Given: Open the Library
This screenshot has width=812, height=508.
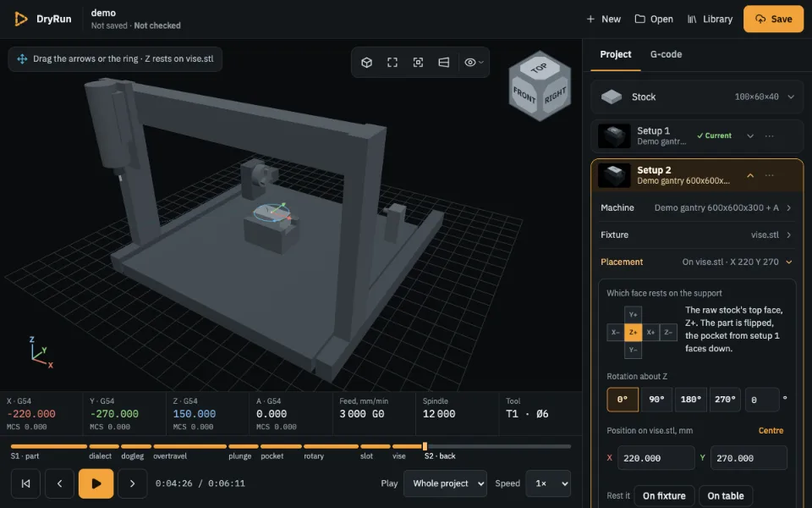Looking at the screenshot, I should pyautogui.click(x=710, y=19).
